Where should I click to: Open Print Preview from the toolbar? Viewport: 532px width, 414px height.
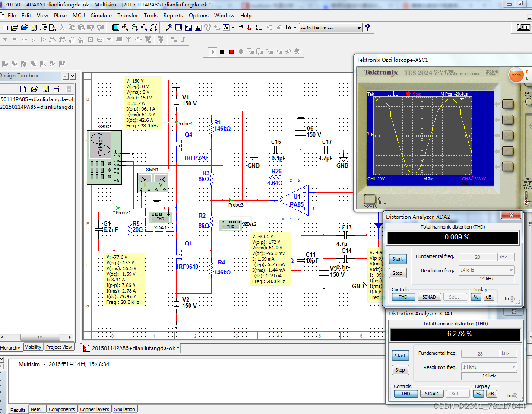point(52,27)
